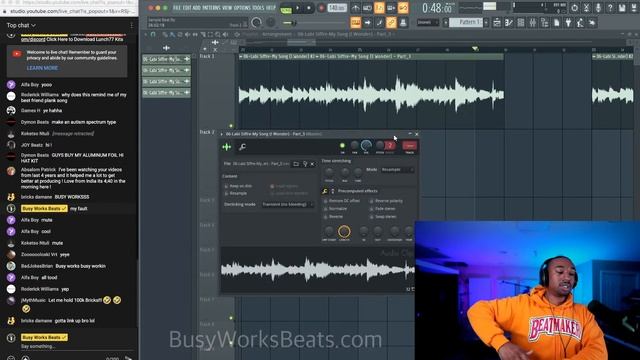Viewport: 640px width, 360px height.
Task: Open the FILE menu
Action: pyautogui.click(x=177, y=8)
